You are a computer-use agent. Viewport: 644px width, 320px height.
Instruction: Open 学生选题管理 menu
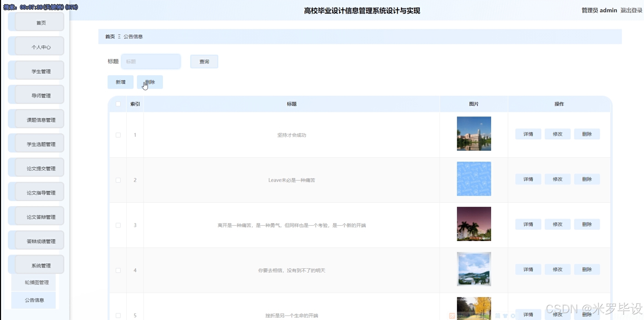coord(36,143)
